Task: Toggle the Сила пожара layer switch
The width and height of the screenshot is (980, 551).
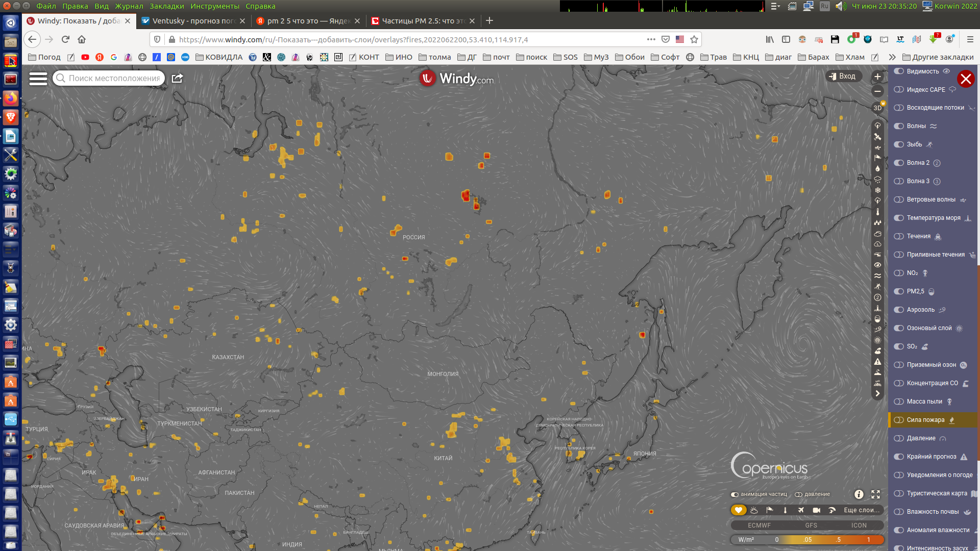Action: (x=899, y=420)
